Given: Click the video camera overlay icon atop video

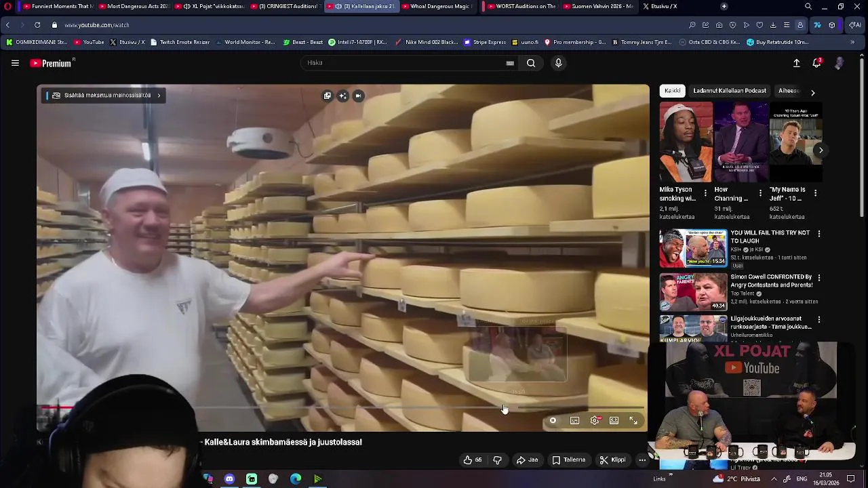Looking at the screenshot, I should coord(358,96).
